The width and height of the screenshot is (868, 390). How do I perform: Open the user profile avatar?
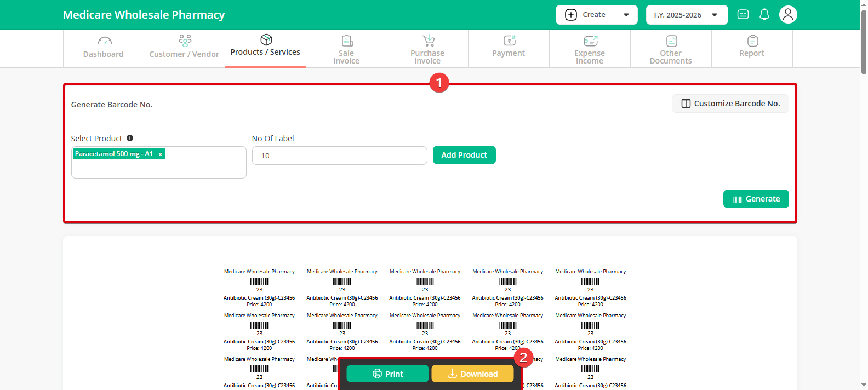pyautogui.click(x=788, y=15)
